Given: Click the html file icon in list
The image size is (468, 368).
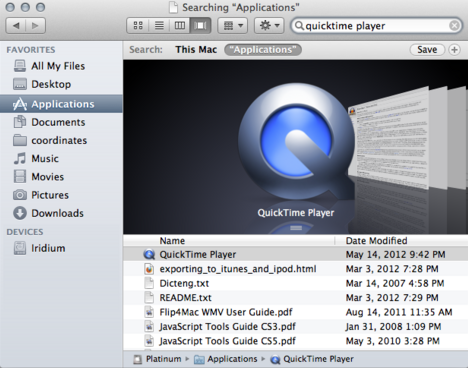Looking at the screenshot, I should (149, 269).
